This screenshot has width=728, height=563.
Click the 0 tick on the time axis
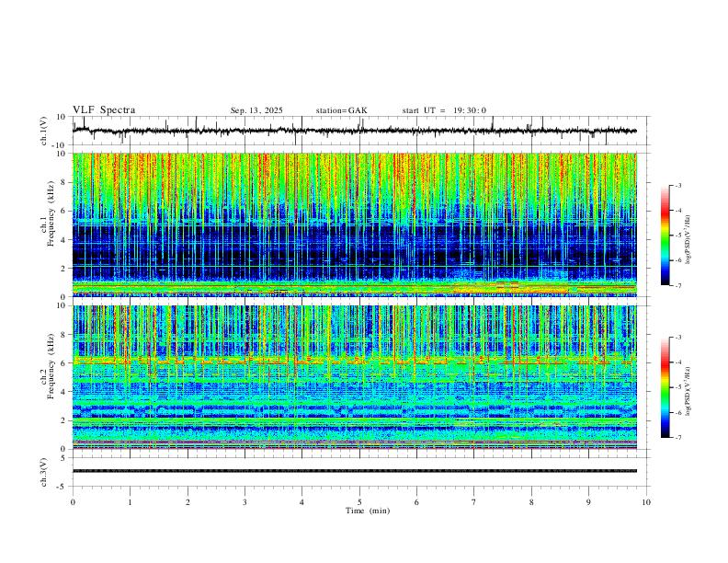tap(73, 502)
